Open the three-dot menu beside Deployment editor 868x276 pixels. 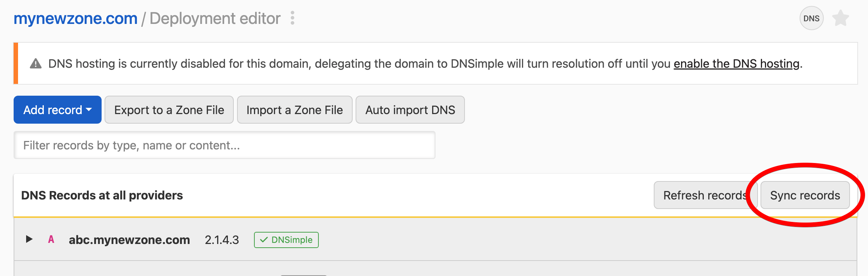(292, 18)
